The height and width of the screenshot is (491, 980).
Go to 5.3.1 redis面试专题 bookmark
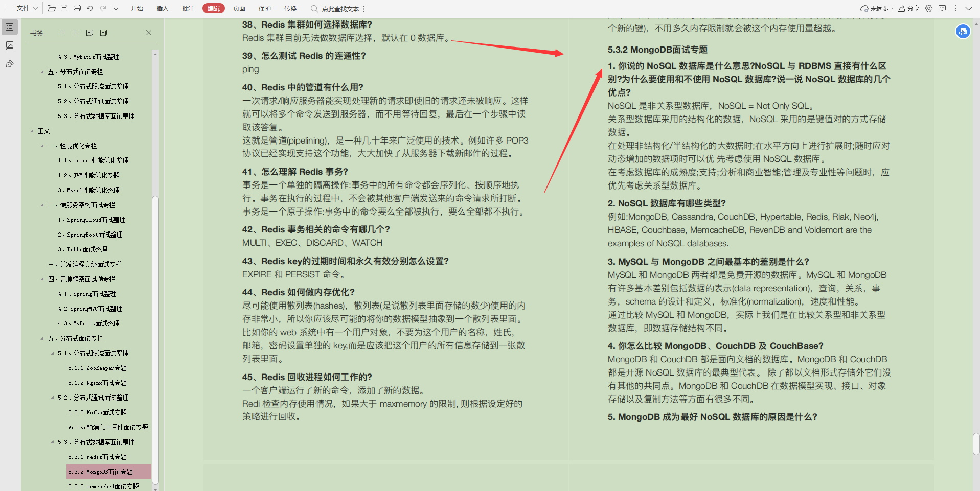tap(97, 457)
